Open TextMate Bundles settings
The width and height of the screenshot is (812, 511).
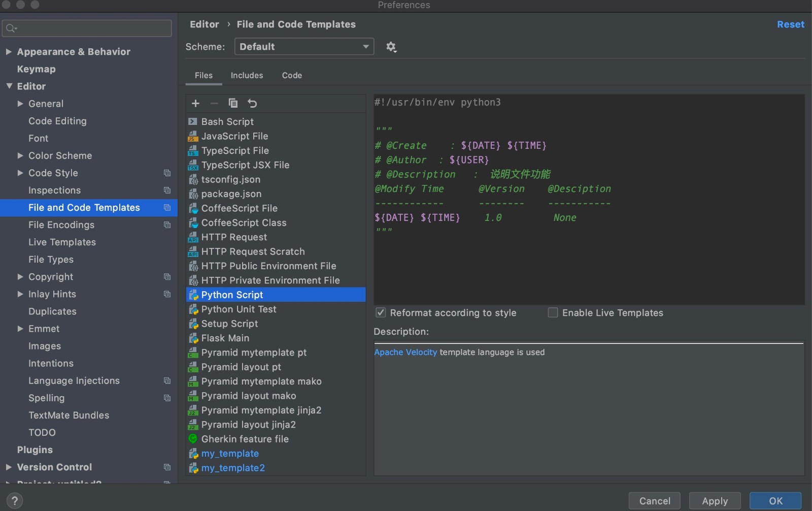(69, 416)
